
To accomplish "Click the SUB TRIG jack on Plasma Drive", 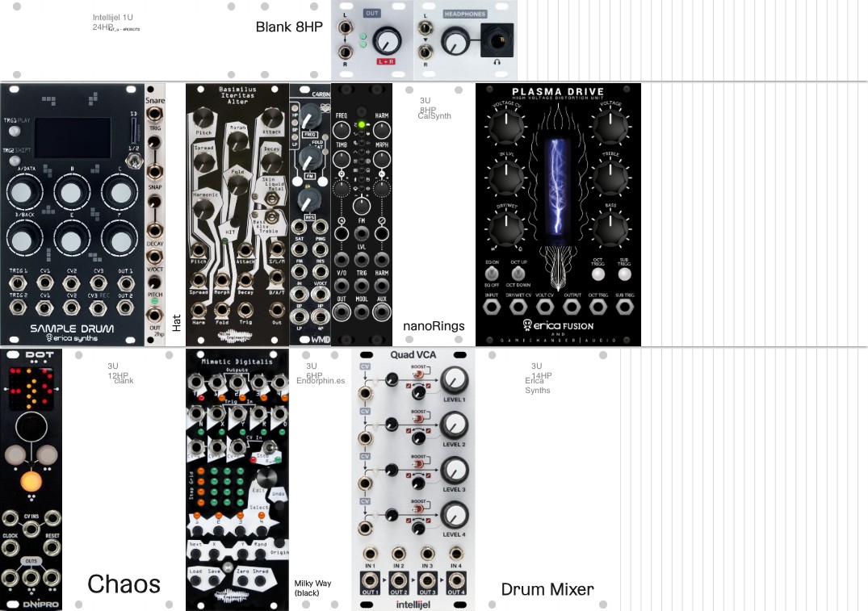I will [624, 307].
